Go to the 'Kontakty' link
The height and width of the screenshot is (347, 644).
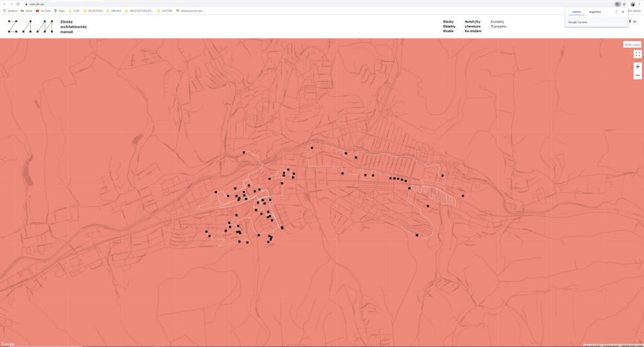[497, 21]
